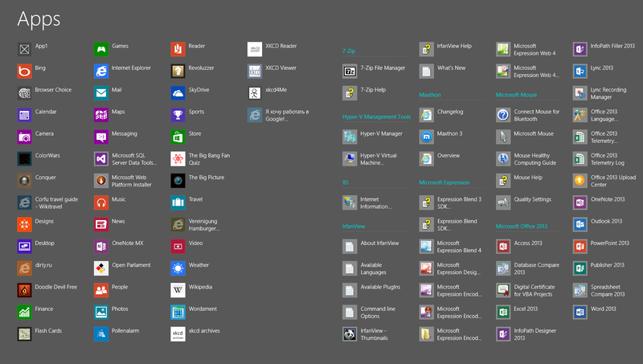Image resolution: width=643 pixels, height=364 pixels.
Task: Click the 'Office 2013 Upload Center' label
Action: click(613, 181)
